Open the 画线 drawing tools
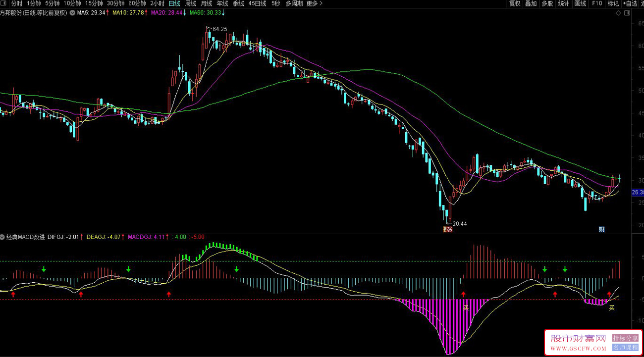 [580, 3]
